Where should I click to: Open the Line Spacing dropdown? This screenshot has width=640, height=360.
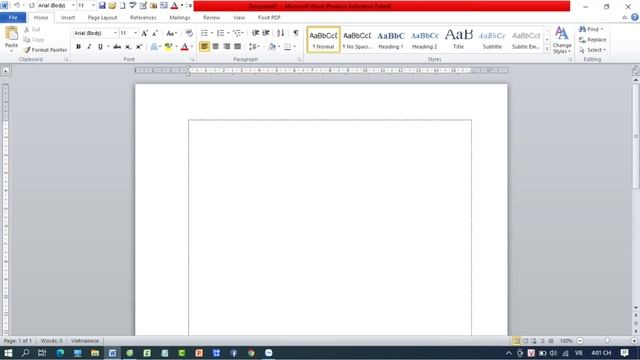point(254,47)
